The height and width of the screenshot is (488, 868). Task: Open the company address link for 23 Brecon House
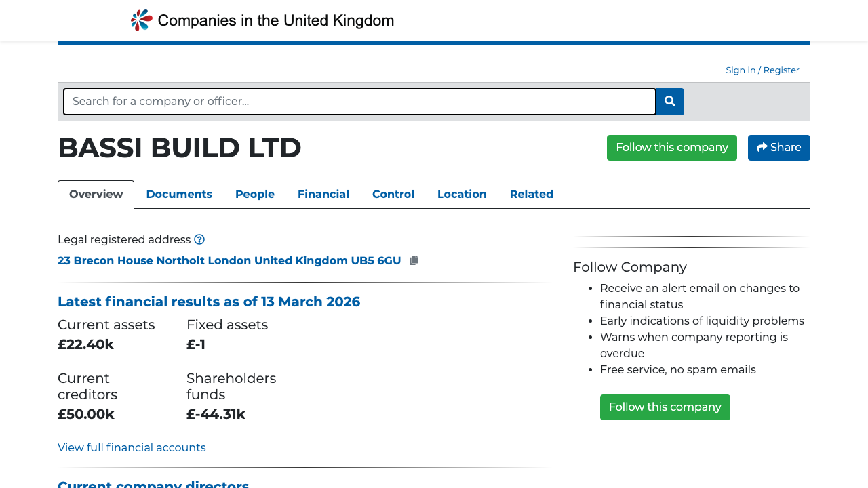229,260
